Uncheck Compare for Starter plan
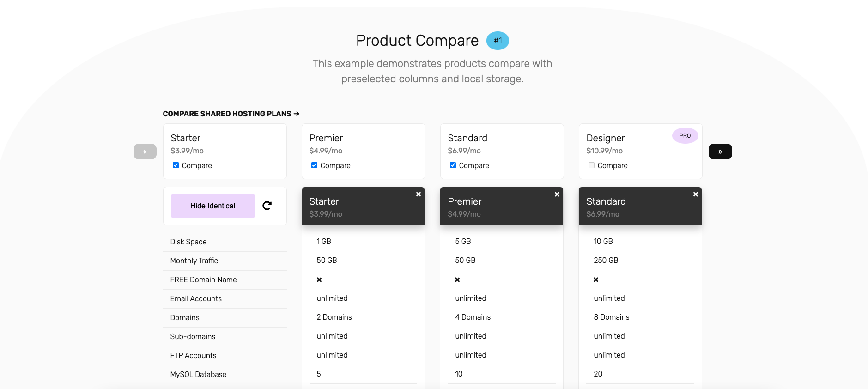Viewport: 868px width, 389px height. pos(176,165)
